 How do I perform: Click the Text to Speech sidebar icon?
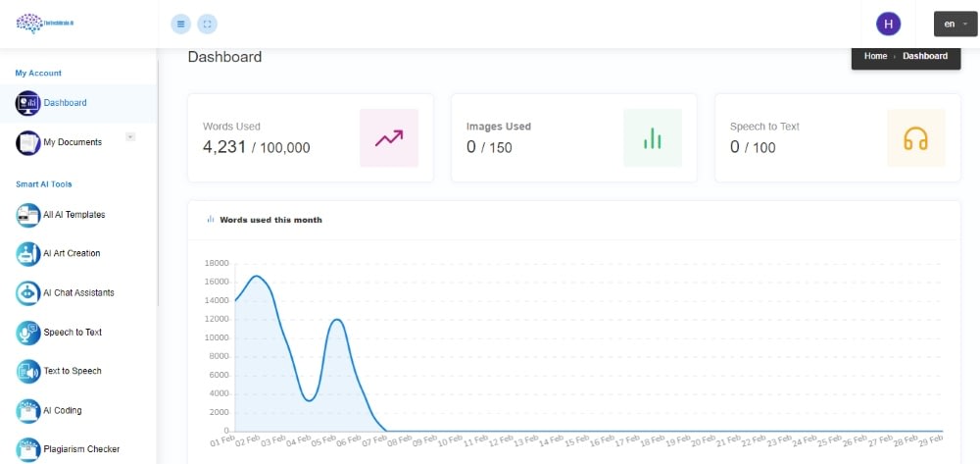pyautogui.click(x=28, y=372)
